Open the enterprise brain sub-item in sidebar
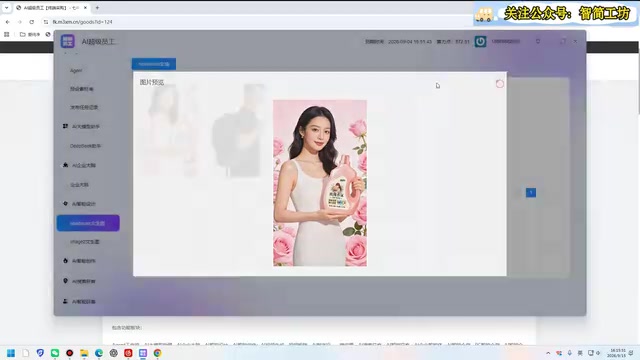Screen dimensions: 640x360 point(79,184)
